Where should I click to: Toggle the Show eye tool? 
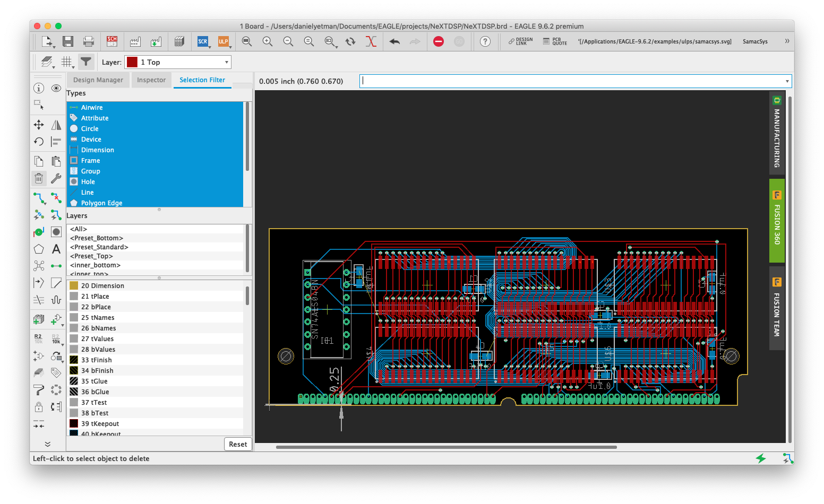(x=56, y=88)
